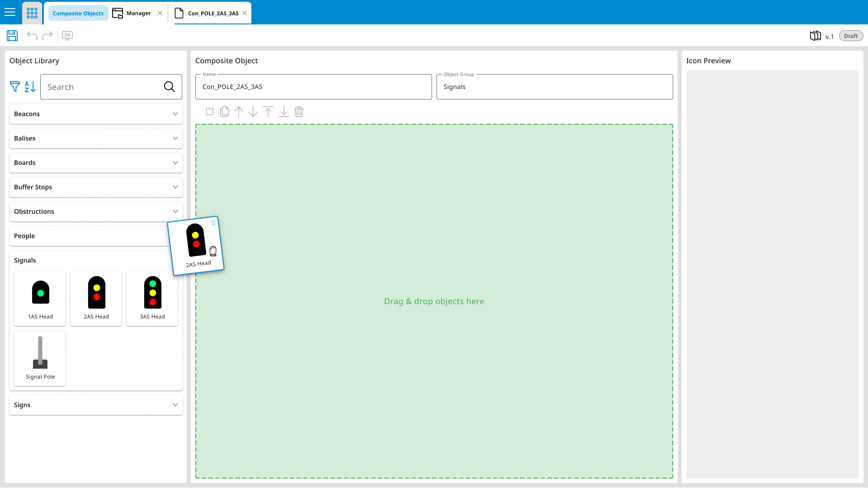
Task: Click the Save icon in toolbar
Action: click(12, 36)
